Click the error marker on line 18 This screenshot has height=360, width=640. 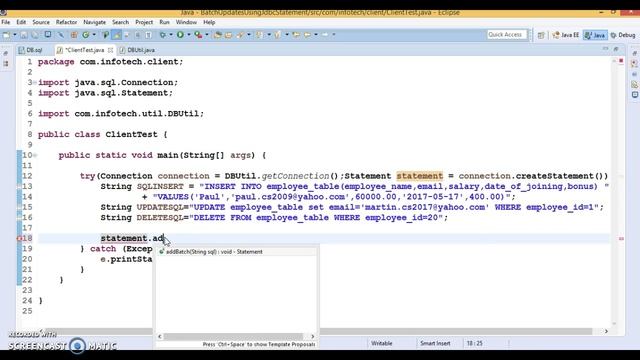[19, 238]
